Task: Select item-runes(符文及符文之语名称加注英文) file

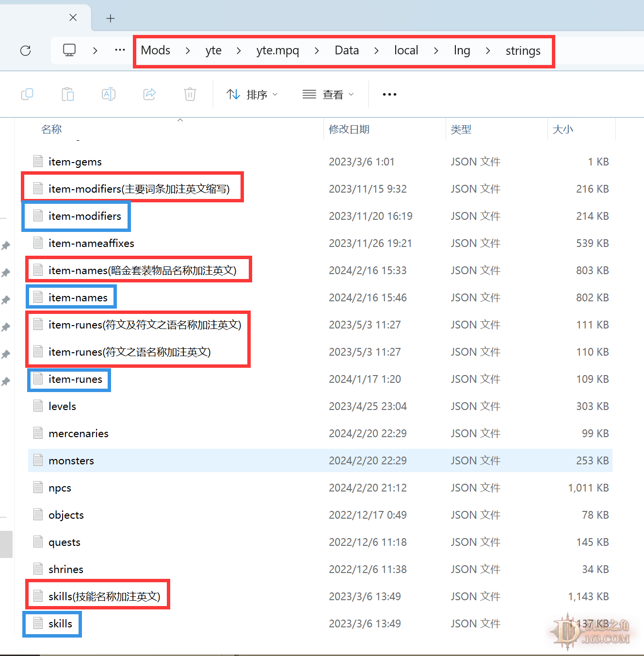Action: point(145,325)
